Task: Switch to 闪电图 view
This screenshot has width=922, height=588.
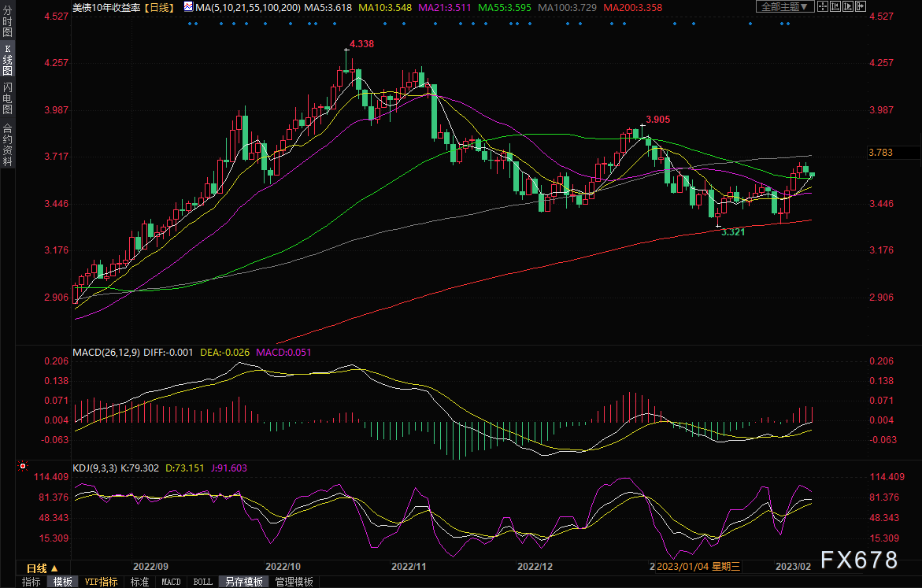Action: coord(8,98)
